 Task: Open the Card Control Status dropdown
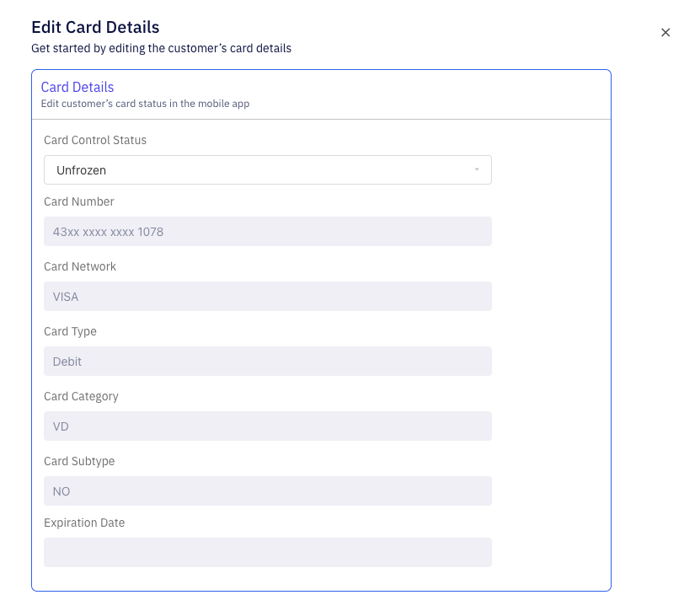(x=267, y=169)
